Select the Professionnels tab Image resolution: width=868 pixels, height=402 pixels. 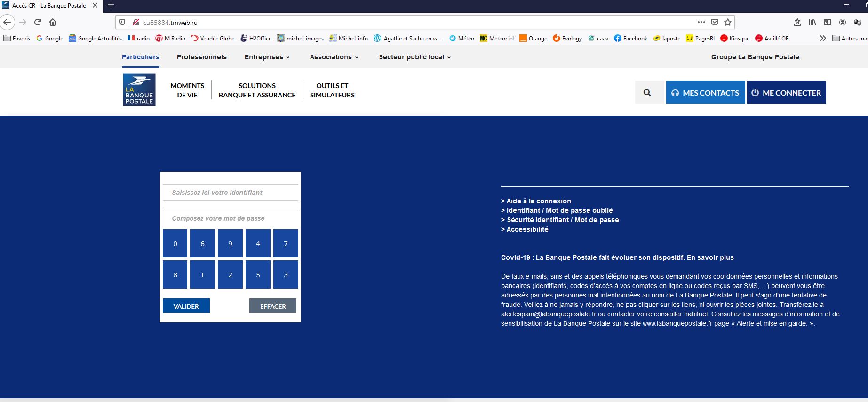pos(202,57)
